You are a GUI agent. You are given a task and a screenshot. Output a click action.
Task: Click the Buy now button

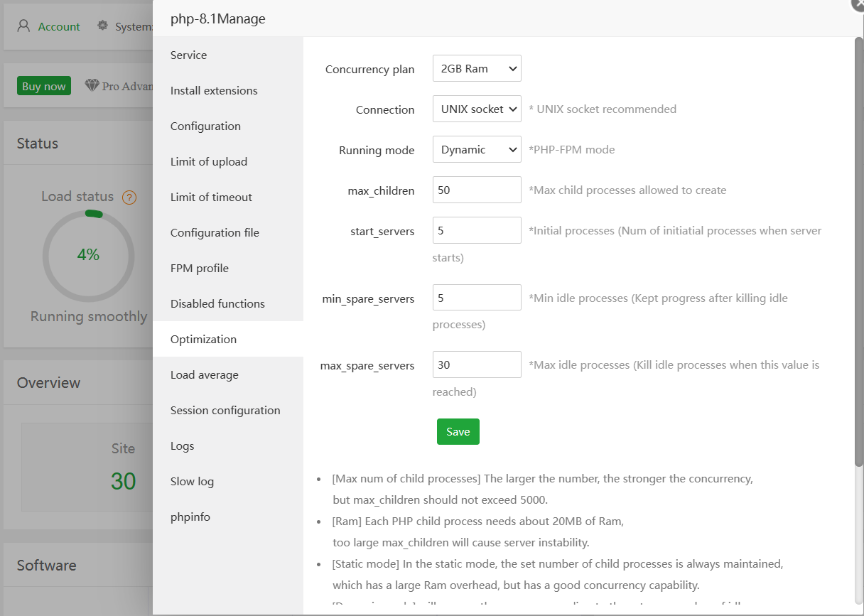[x=44, y=87]
